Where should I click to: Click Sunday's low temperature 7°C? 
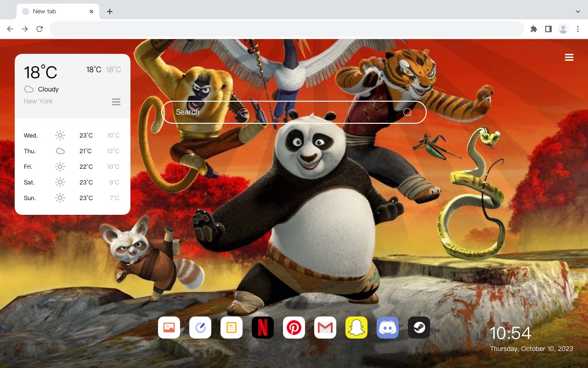114,198
